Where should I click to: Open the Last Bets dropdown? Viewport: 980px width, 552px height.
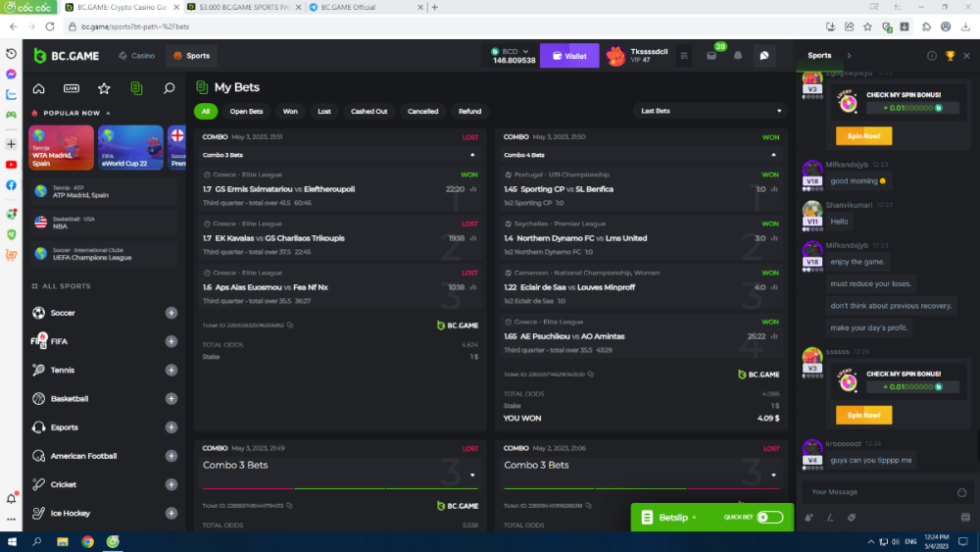click(x=710, y=111)
